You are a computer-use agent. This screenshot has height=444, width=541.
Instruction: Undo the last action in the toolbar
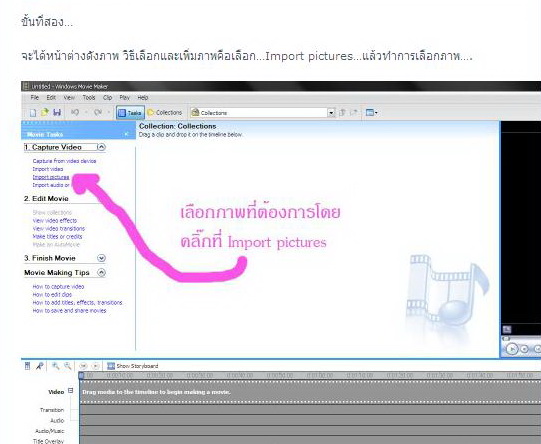(75, 112)
